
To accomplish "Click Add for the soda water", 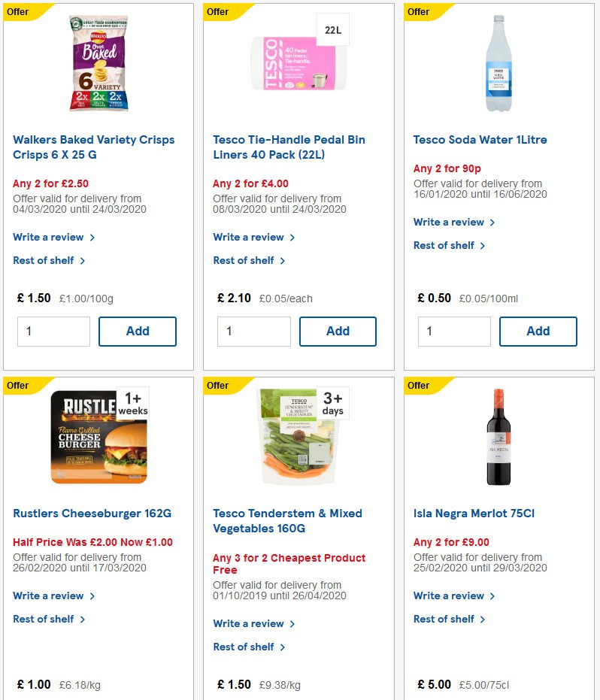I will coord(538,331).
